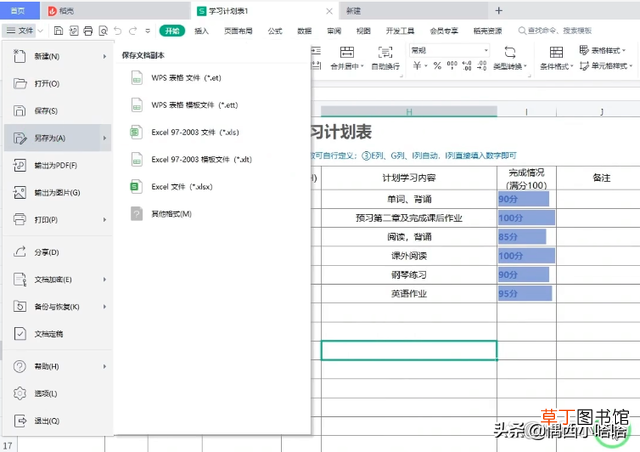The image size is (640, 452).
Task: Switch to the 页面布局 ribbon tab
Action: 238,31
